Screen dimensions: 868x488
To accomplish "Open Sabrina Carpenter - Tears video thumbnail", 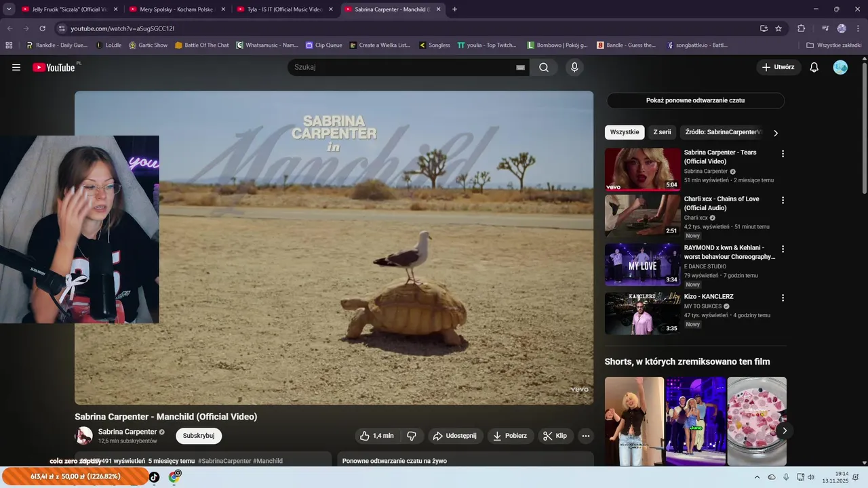I will click(x=642, y=169).
